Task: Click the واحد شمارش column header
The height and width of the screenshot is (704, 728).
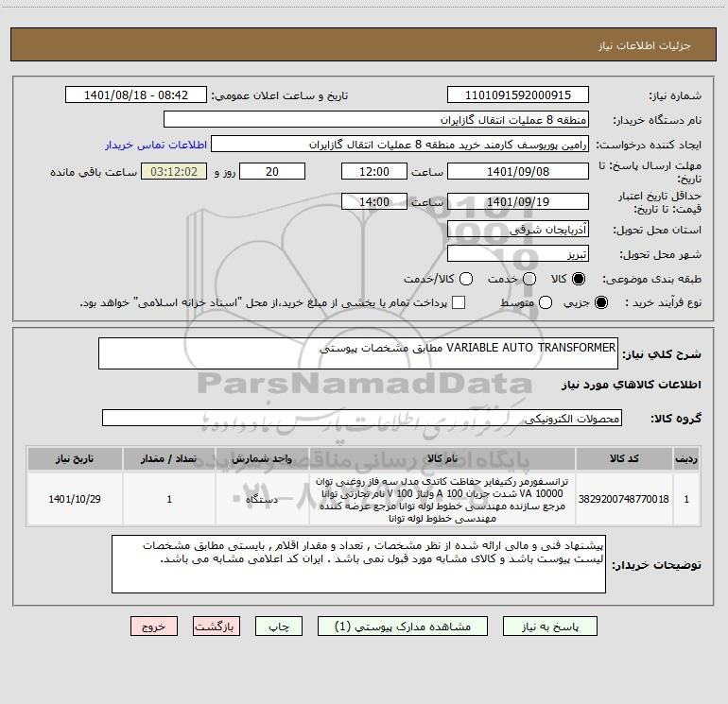Action: pos(262,458)
